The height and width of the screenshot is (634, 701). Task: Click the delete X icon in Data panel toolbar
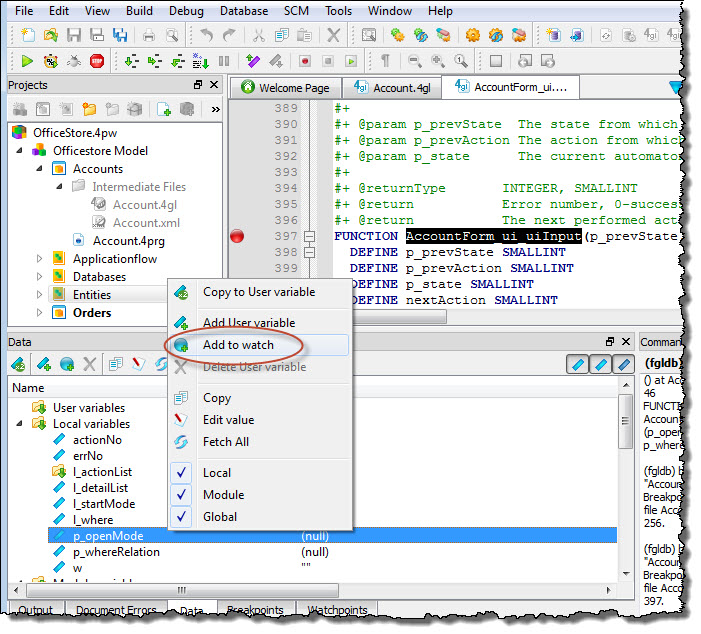coord(90,364)
